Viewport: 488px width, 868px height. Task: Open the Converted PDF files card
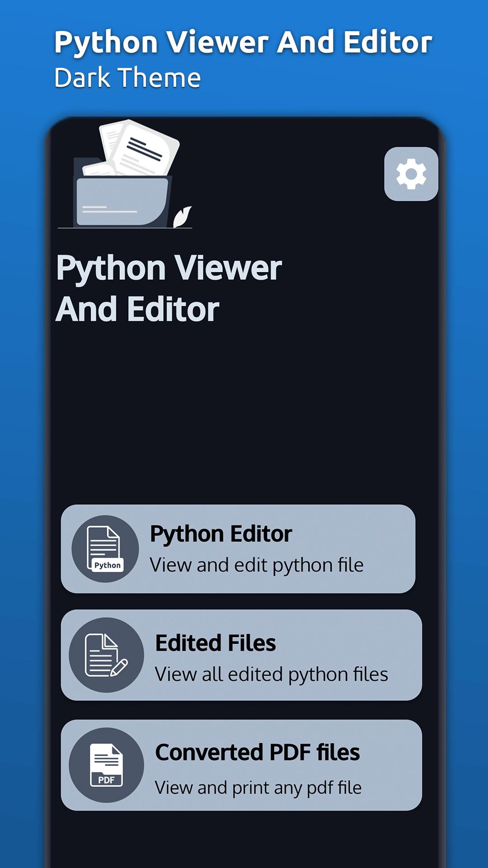[241, 765]
